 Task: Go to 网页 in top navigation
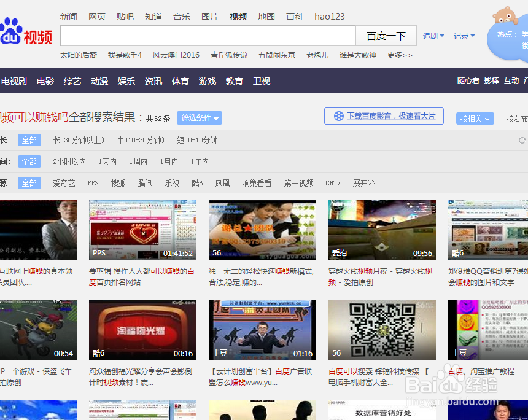pyautogui.click(x=97, y=17)
